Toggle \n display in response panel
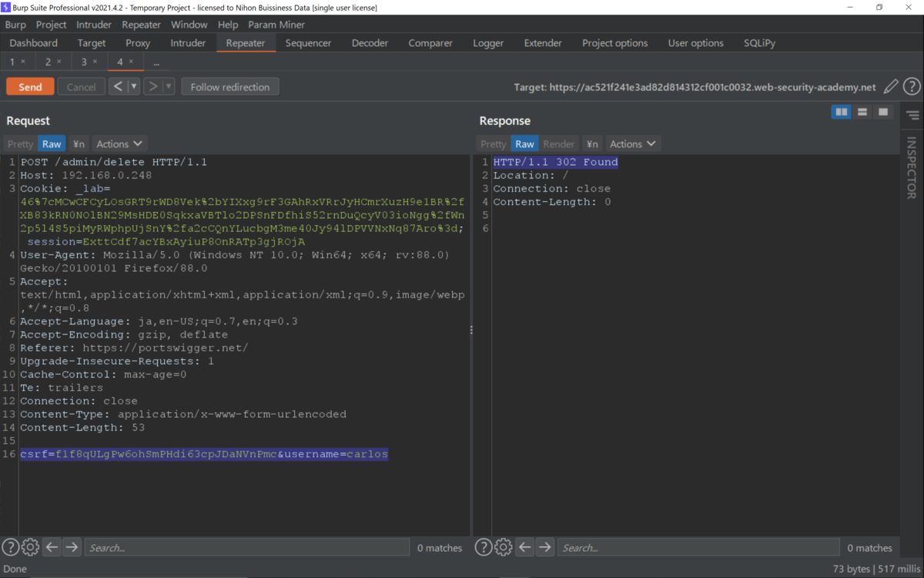This screenshot has width=924, height=578. (591, 144)
